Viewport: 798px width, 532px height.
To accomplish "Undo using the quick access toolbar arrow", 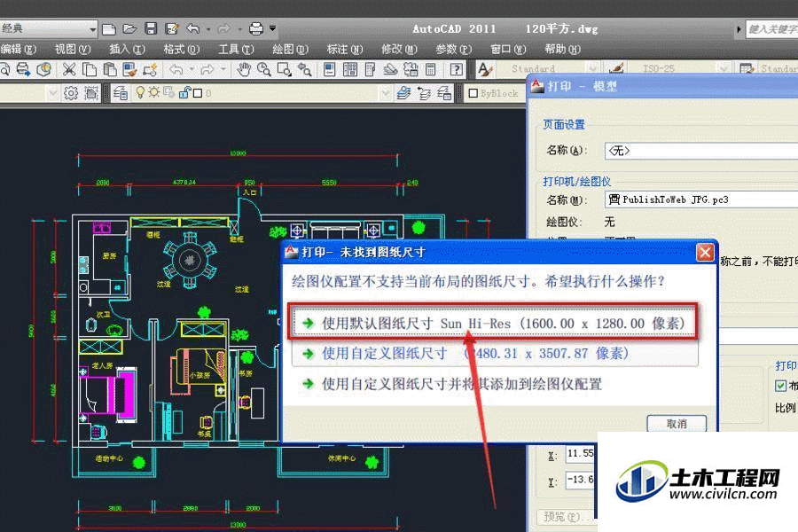I will coord(193,29).
